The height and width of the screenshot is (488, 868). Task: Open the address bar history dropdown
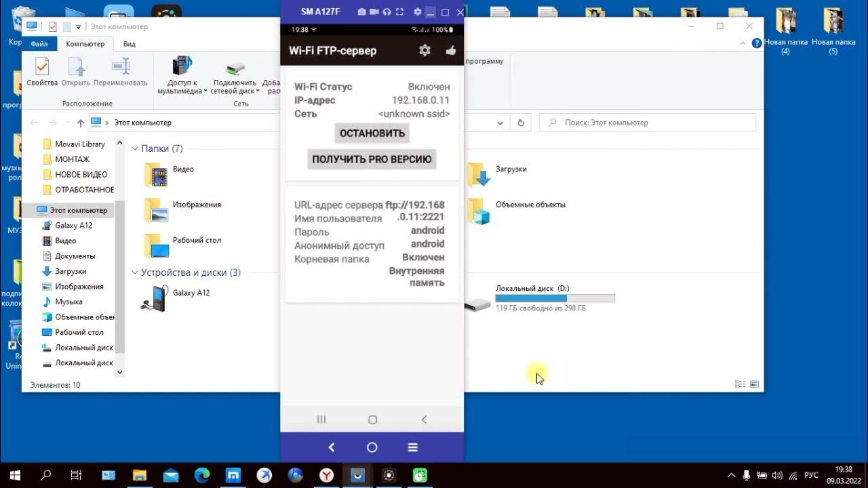(500, 123)
